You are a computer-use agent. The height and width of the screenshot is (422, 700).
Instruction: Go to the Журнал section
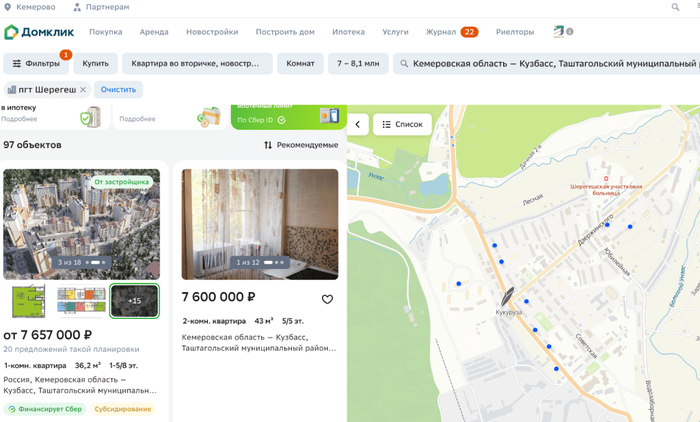pos(441,32)
